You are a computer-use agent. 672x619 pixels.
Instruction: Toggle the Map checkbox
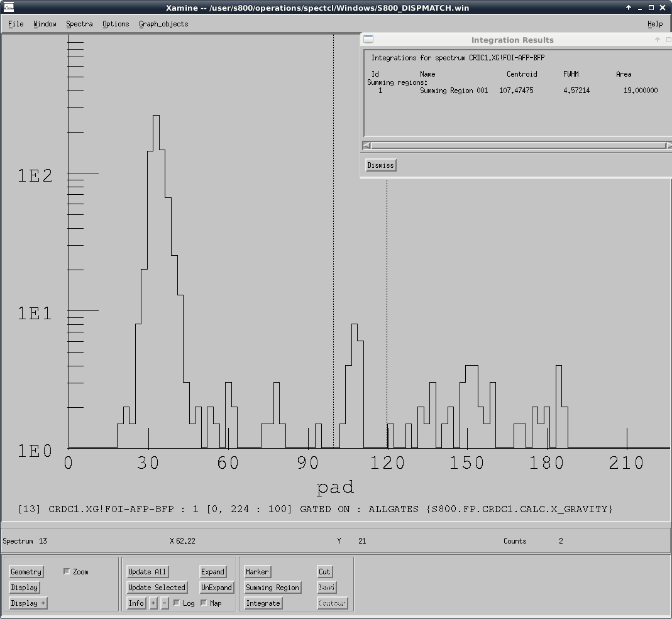point(204,603)
